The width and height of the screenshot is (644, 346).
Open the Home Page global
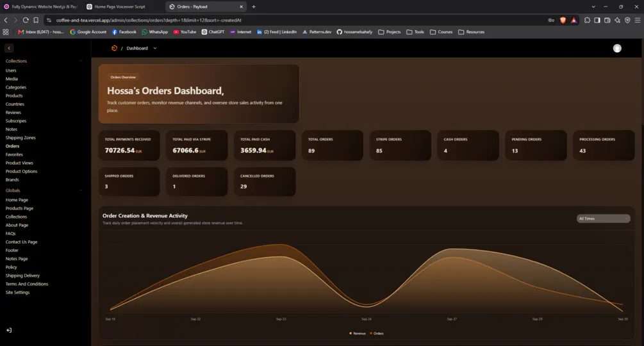pyautogui.click(x=17, y=200)
